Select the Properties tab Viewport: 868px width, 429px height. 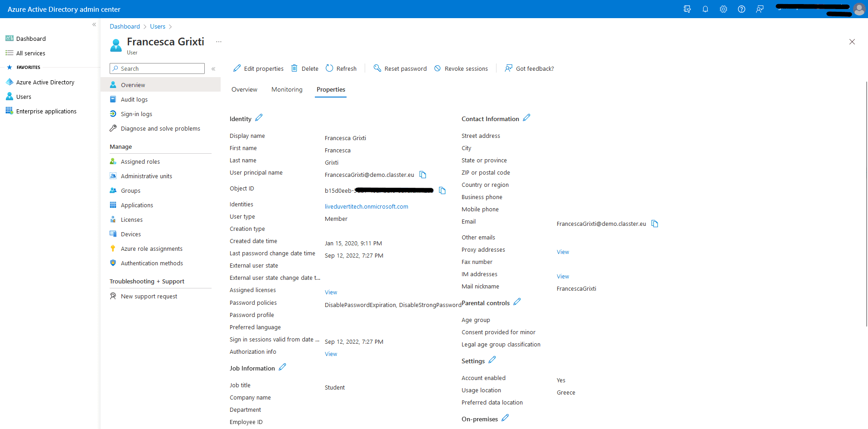[331, 90]
